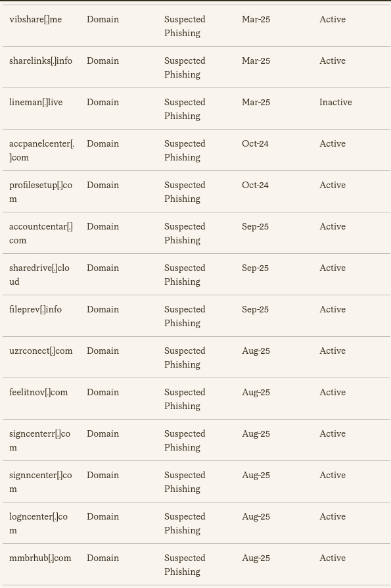Click the Oct-24 date for accpanelcenter
Viewport: 391px width, 588px height.
coord(255,143)
